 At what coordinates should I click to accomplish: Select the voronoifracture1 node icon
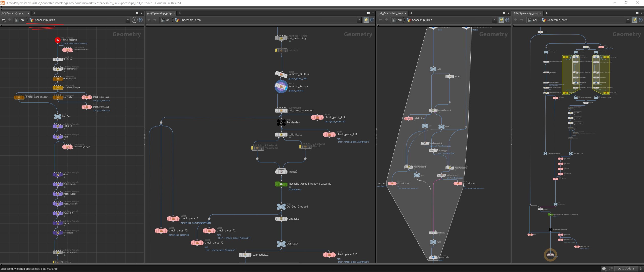coord(433,110)
